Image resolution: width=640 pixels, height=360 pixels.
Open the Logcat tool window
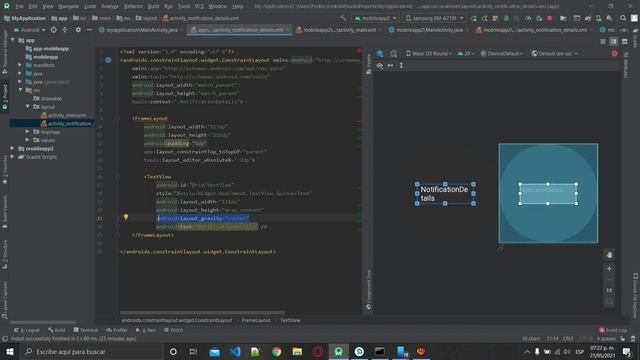click(27, 330)
